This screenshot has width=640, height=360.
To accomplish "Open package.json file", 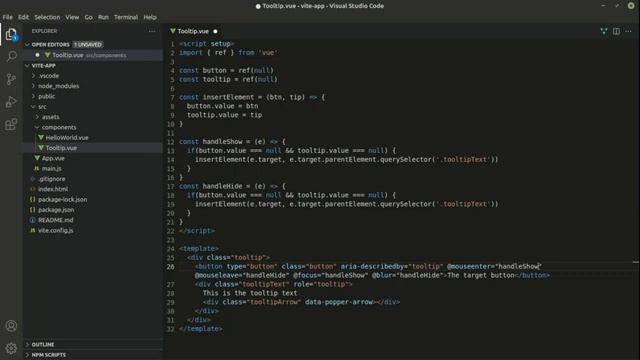I will click(x=56, y=210).
